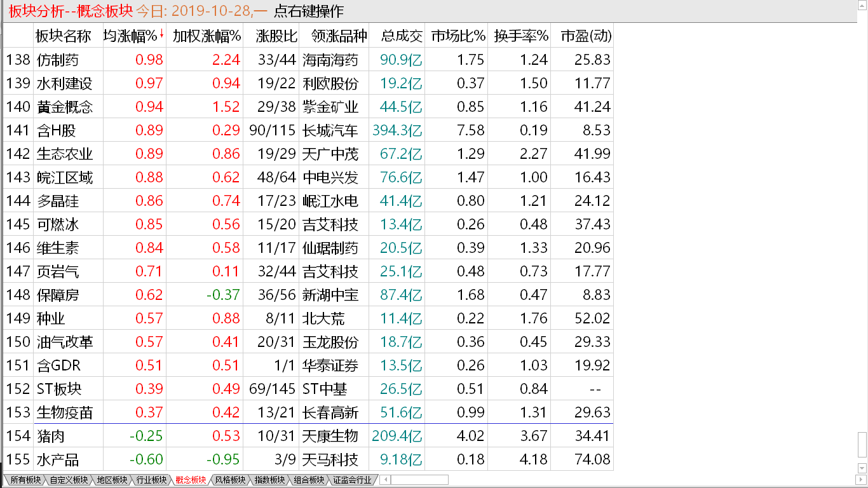The image size is (868, 488).
Task: Open the 证监会行业 tab
Action: point(352,480)
